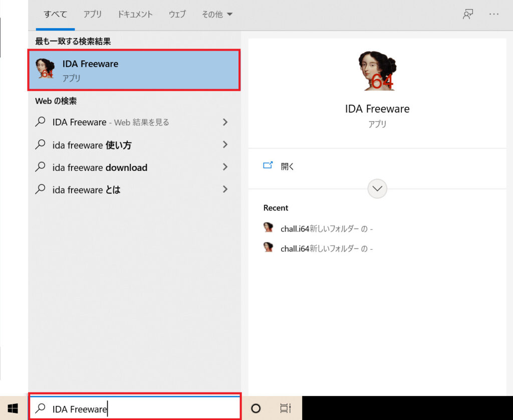
Task: Open the ellipsis options menu at top right
Action: (493, 14)
